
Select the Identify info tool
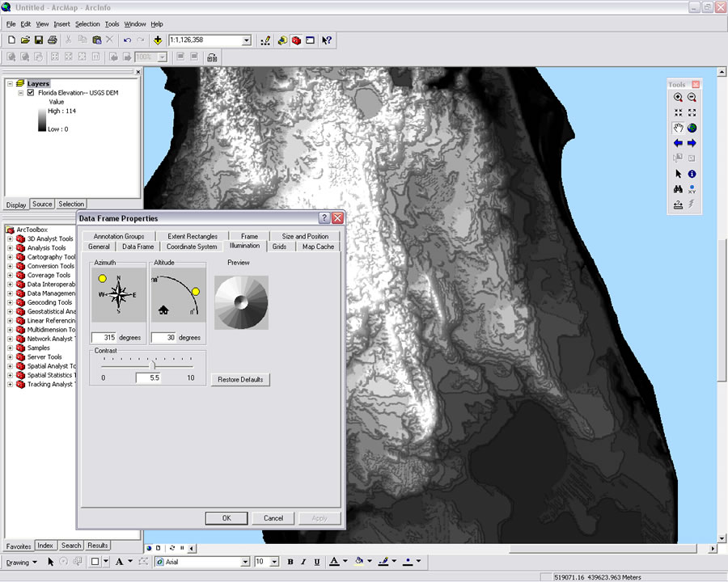[x=692, y=174]
